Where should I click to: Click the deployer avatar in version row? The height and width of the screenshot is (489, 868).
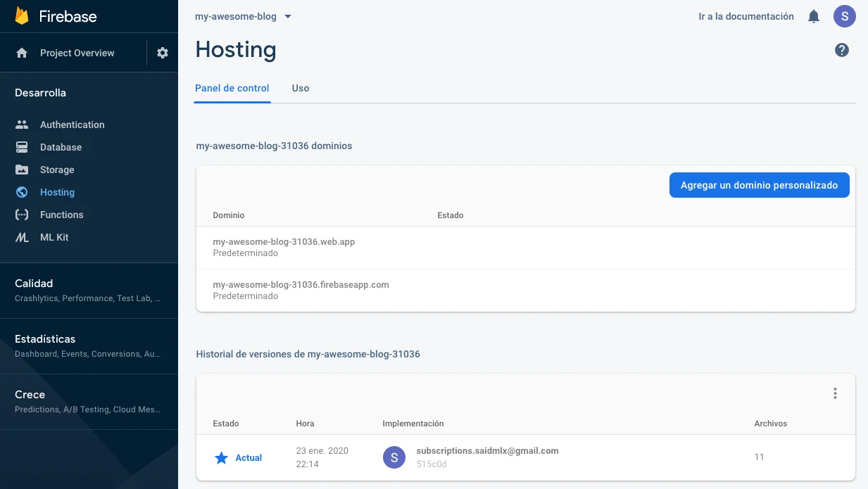point(394,457)
